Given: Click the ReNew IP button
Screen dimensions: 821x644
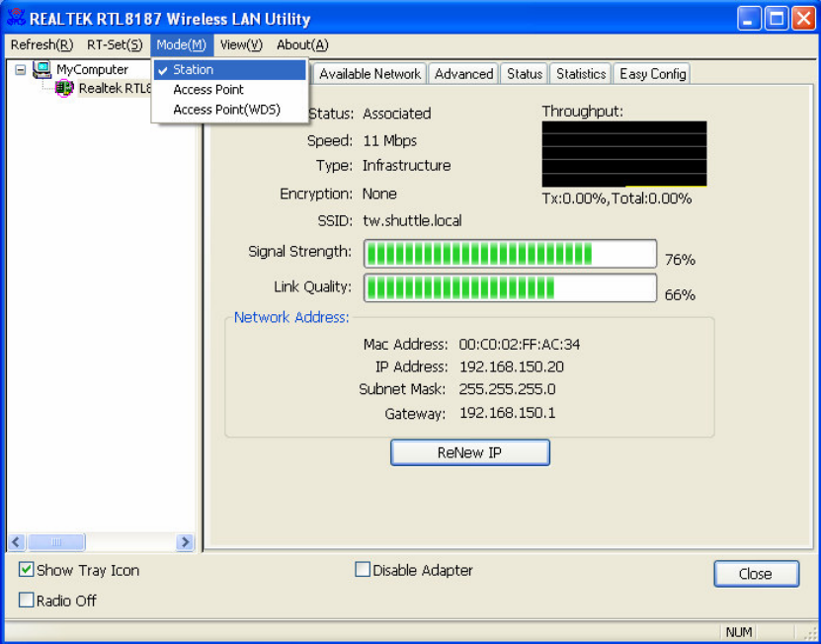Looking at the screenshot, I should coord(470,452).
